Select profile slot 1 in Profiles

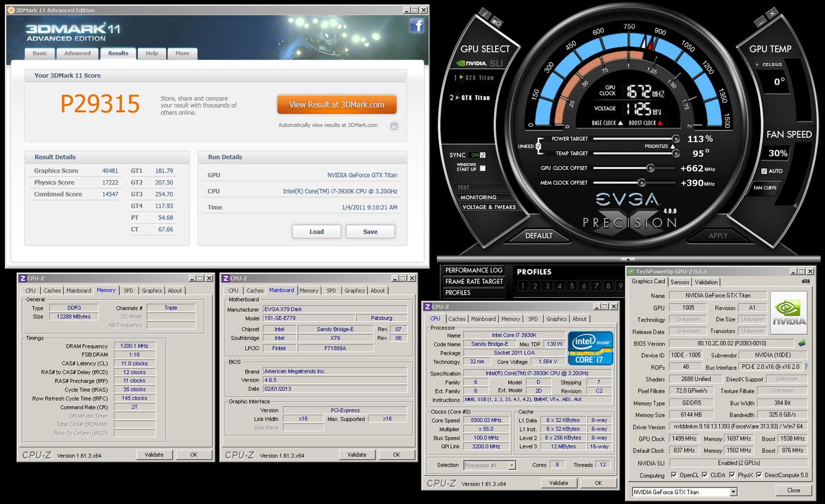point(522,286)
